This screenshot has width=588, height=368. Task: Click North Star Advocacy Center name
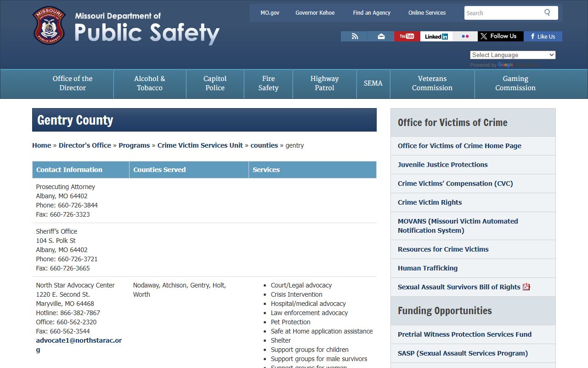click(75, 285)
